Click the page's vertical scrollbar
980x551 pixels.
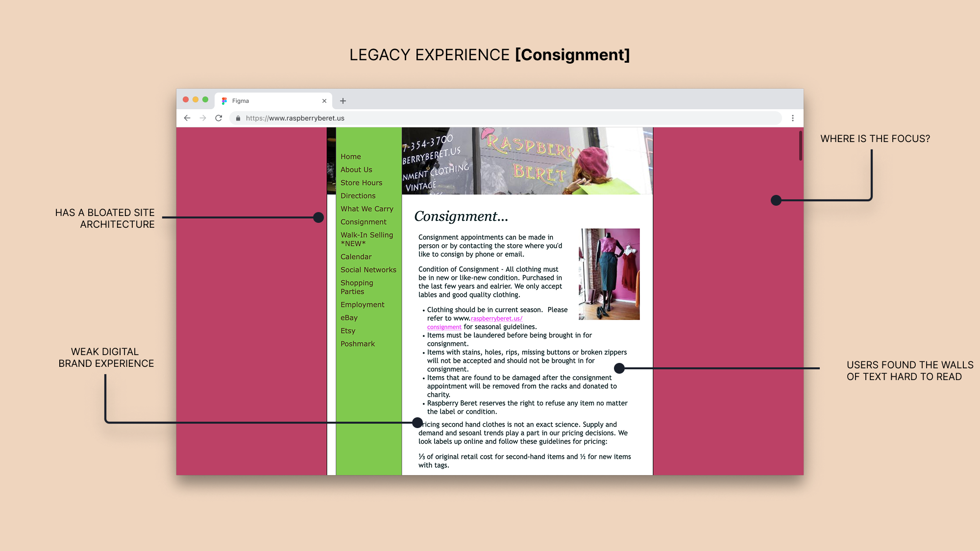pos(800,146)
